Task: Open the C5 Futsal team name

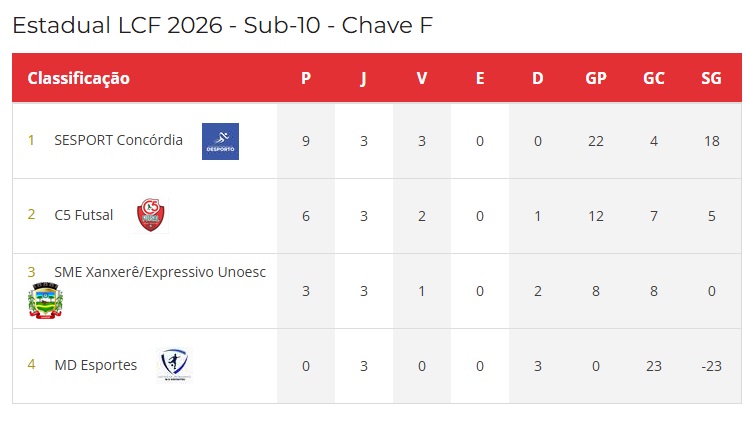Action: click(x=84, y=215)
